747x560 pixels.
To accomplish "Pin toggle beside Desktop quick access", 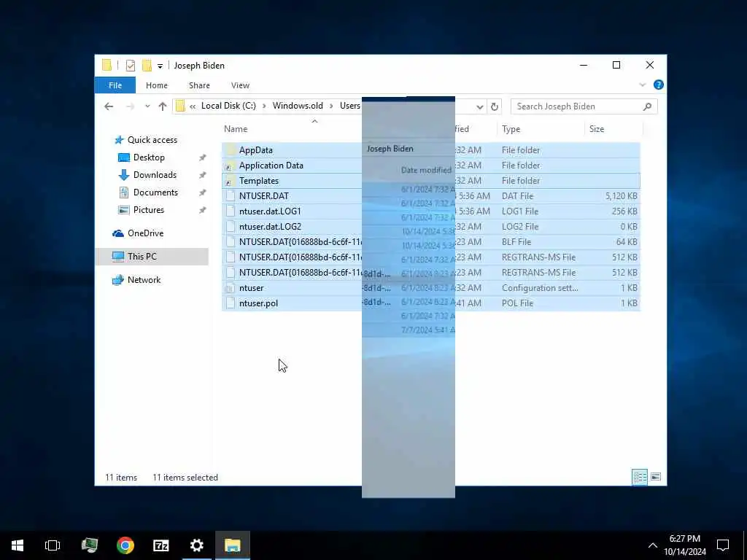I will coord(202,157).
